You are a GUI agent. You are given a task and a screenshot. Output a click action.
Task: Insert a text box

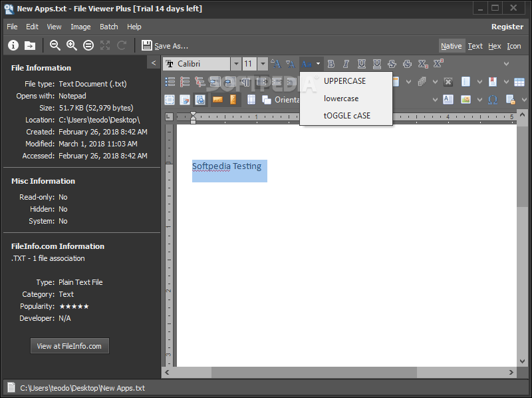point(448,100)
